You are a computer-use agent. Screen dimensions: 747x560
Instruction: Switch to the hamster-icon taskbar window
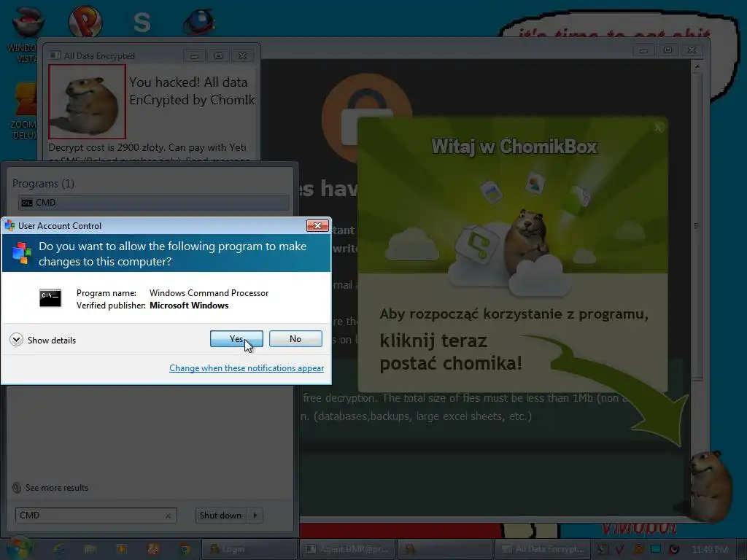click(444, 549)
